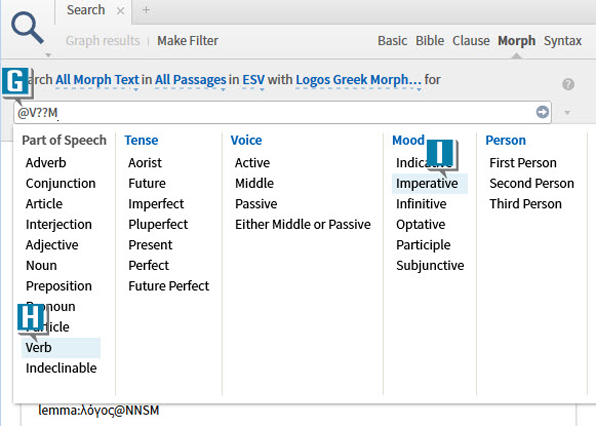Click the lemma:λόγος@NNSM example text
Screen dimensions: 596x426
coord(99,411)
